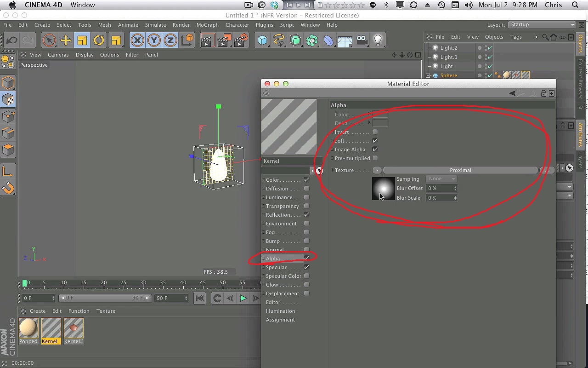Click the end frame 90 F stepper
The width and height of the screenshot is (588, 368).
pyautogui.click(x=186, y=298)
